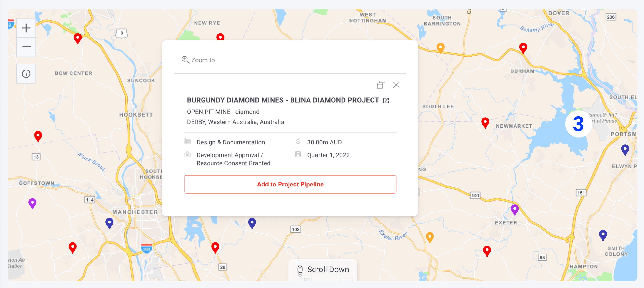Viewport: 644px width, 288px height.
Task: Zoom in on the map
Action: click(26, 28)
